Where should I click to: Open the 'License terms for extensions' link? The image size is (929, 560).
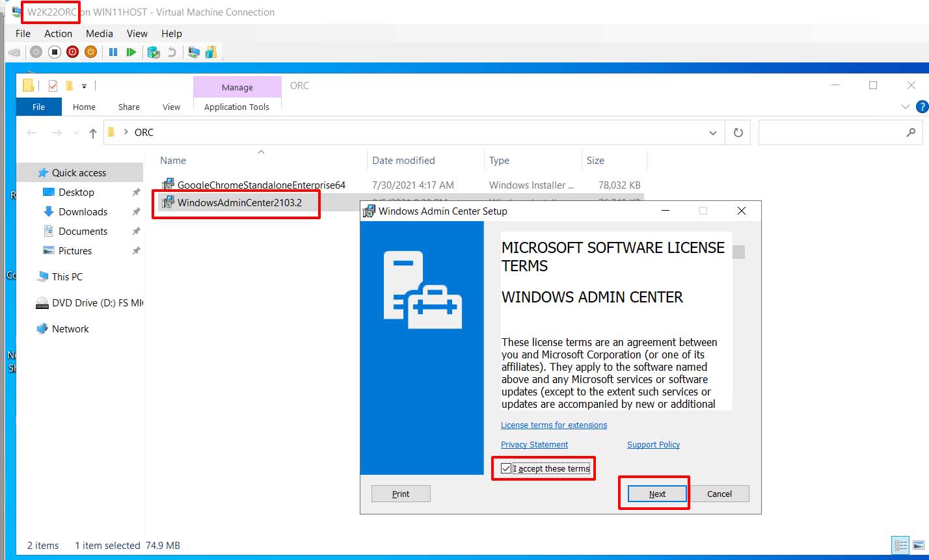(x=554, y=425)
